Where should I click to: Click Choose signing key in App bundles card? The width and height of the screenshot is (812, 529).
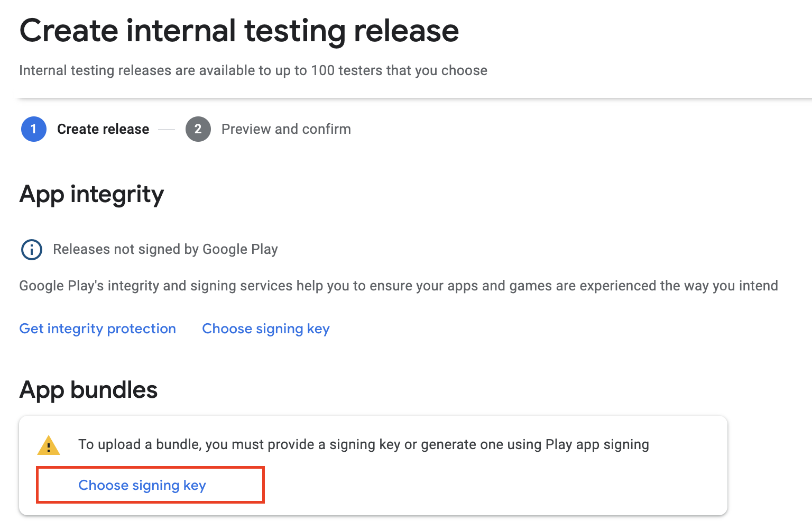pyautogui.click(x=142, y=485)
